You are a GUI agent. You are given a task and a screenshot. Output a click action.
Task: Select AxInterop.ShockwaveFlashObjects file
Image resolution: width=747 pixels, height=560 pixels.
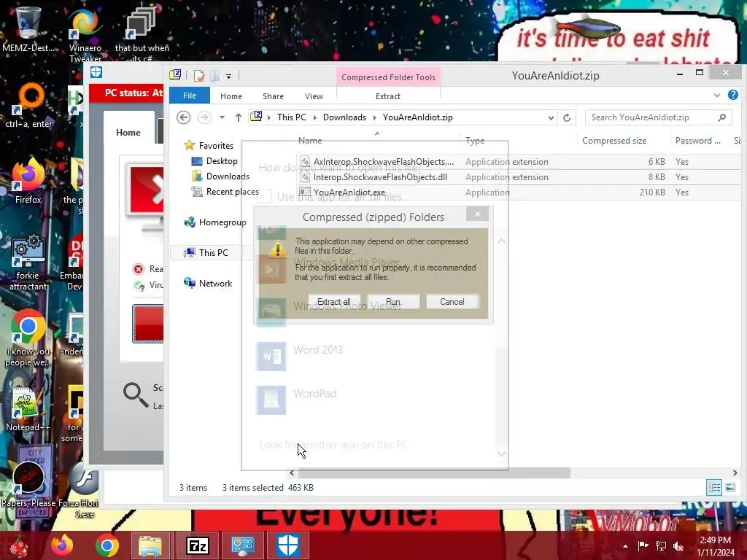click(x=384, y=161)
